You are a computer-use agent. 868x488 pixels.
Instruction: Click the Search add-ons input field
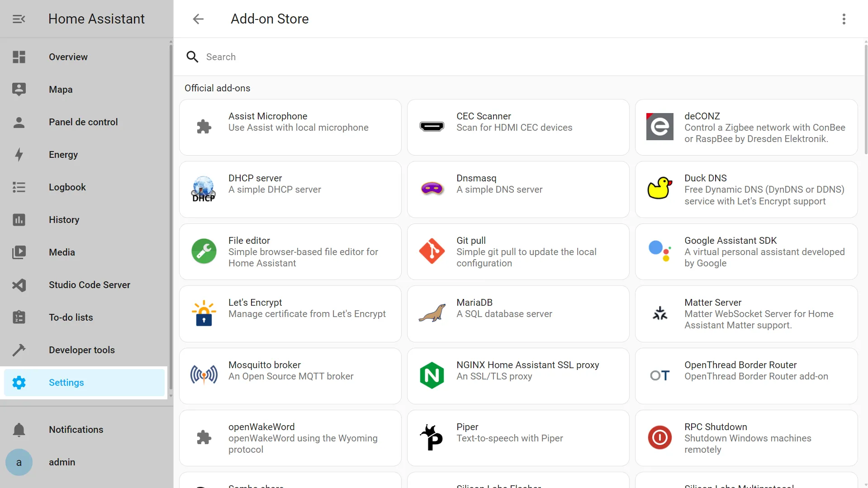[520, 57]
